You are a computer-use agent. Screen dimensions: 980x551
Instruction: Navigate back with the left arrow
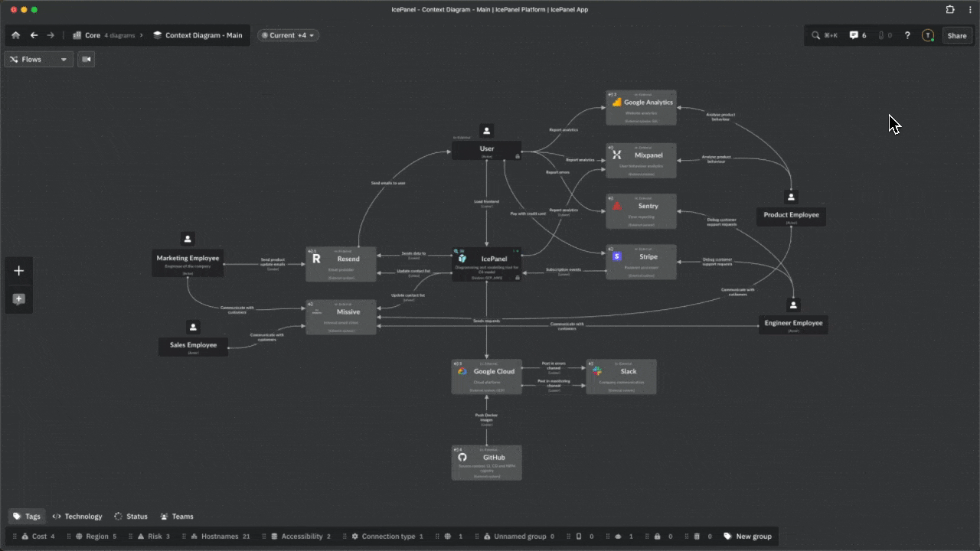point(34,35)
